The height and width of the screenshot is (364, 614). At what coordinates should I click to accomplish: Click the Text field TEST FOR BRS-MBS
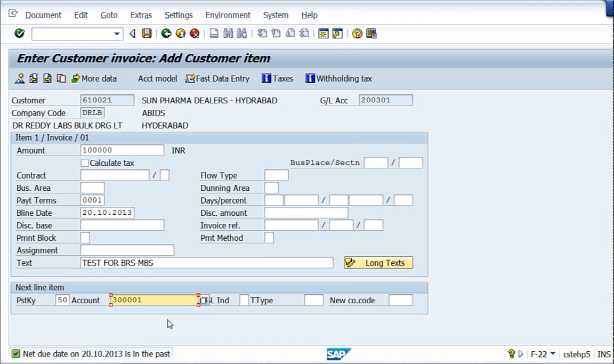(x=207, y=263)
